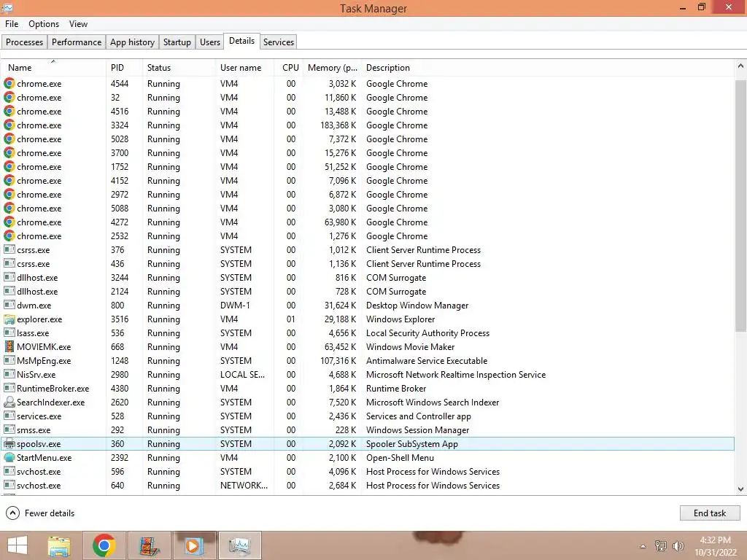Viewport: 747px width, 560px height.
Task: Click the spoolsv.exe printer icon
Action: [9, 444]
